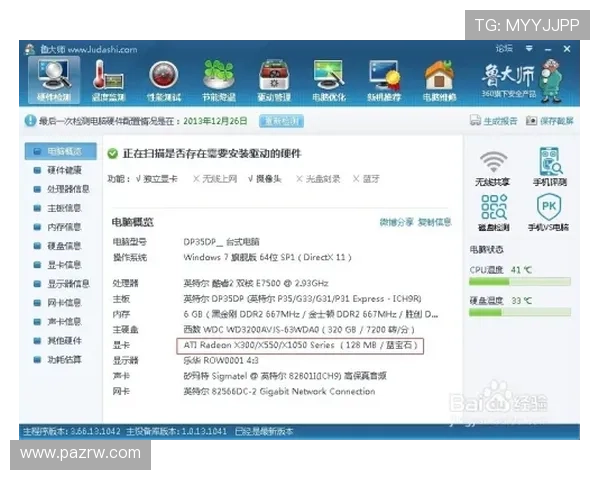Open the title bar dropdown menu arrow
This screenshot has width=600, height=480.
(529, 49)
